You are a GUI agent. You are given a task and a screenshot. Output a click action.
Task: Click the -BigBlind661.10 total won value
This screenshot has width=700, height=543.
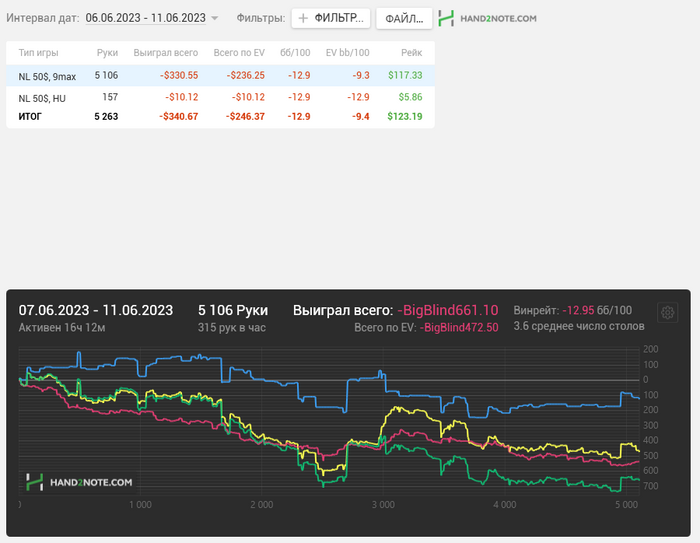448,310
